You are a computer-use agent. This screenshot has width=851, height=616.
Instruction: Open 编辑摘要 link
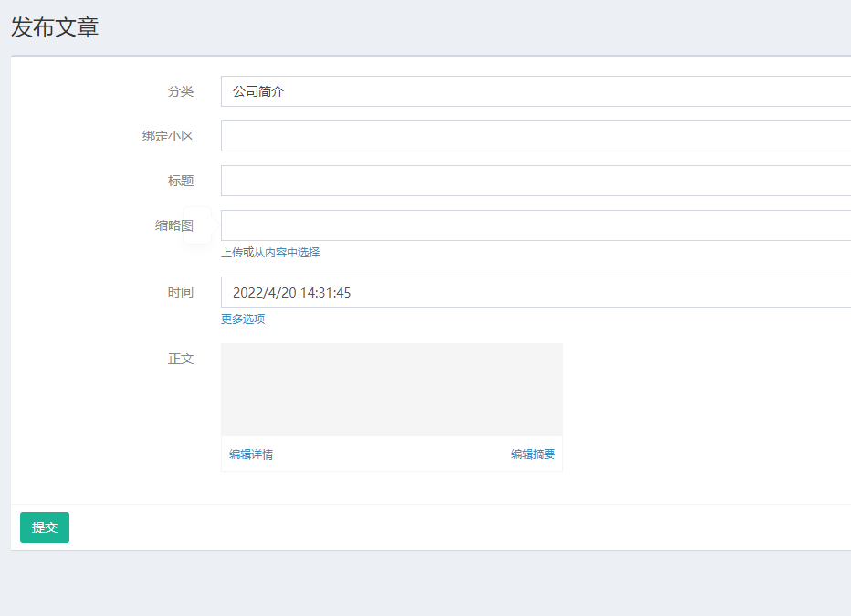pyautogui.click(x=533, y=454)
